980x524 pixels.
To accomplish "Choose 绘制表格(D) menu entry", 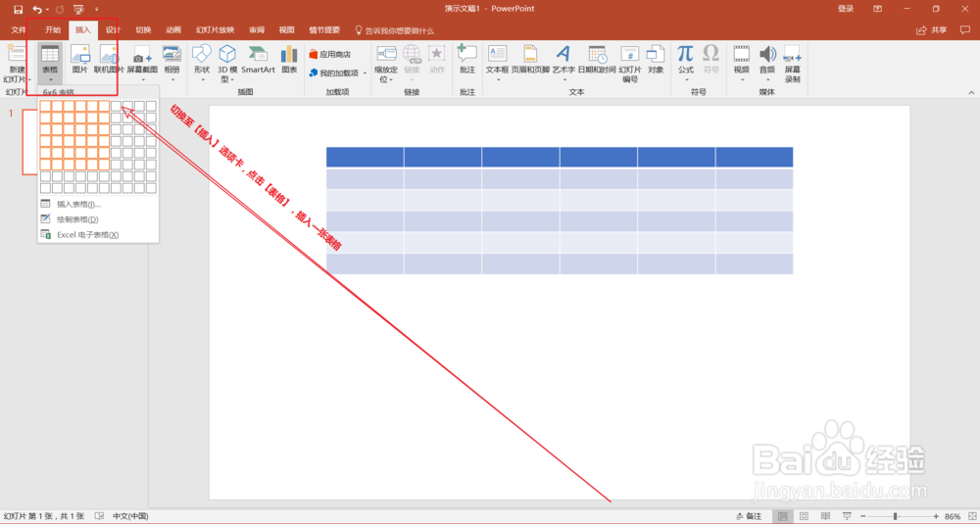I will click(98, 219).
